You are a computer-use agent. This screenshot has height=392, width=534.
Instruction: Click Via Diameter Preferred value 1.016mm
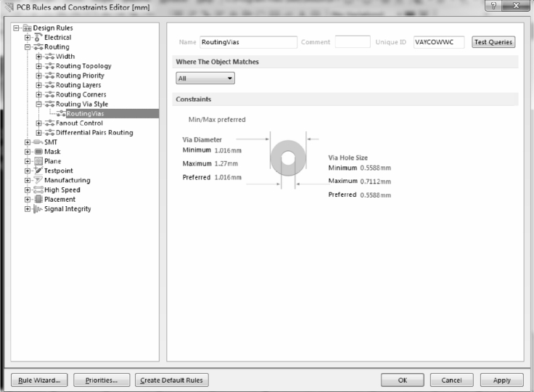click(228, 177)
